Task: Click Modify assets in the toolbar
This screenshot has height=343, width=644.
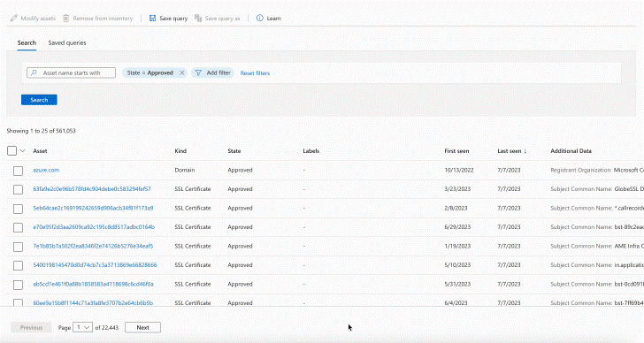Action: click(x=33, y=18)
